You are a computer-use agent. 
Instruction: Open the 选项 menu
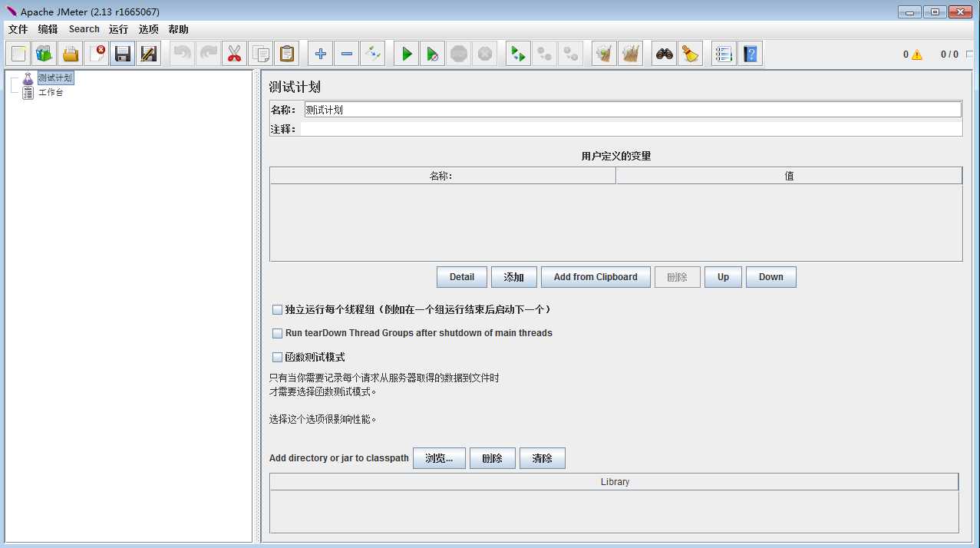coord(149,29)
